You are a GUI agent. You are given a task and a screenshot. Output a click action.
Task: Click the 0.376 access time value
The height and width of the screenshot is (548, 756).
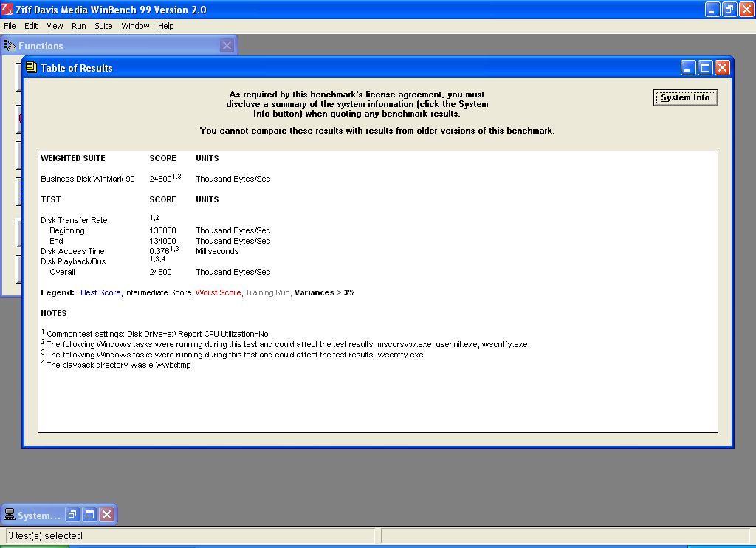click(x=159, y=251)
